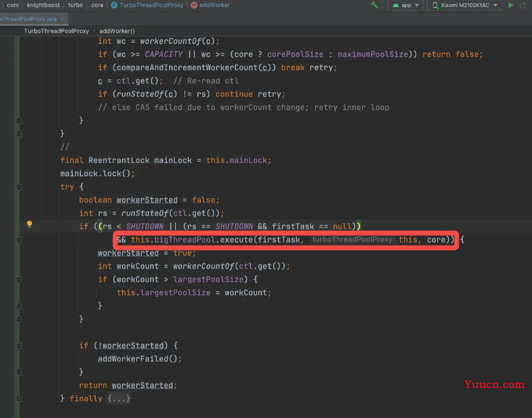Screen dimensions: 532x418
Task: Click 'core' package in the navigation bar
Action: pyautogui.click(x=97, y=5)
